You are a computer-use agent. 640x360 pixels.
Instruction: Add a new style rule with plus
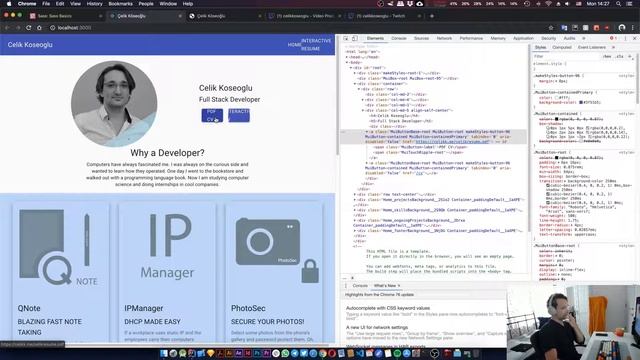[x=630, y=56]
